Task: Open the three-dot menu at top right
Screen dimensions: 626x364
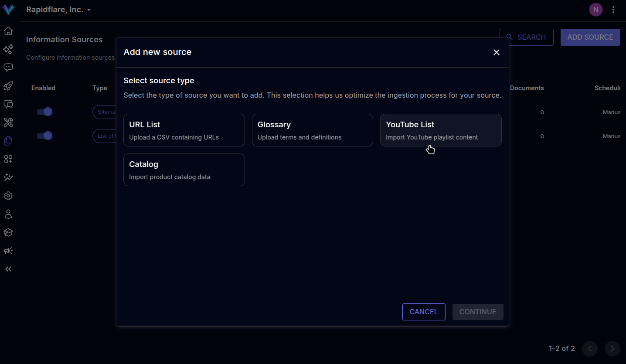Action: [x=613, y=9]
